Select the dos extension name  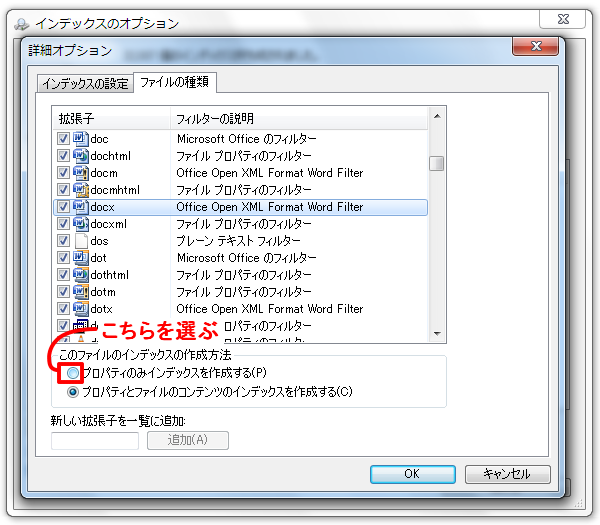coord(99,241)
